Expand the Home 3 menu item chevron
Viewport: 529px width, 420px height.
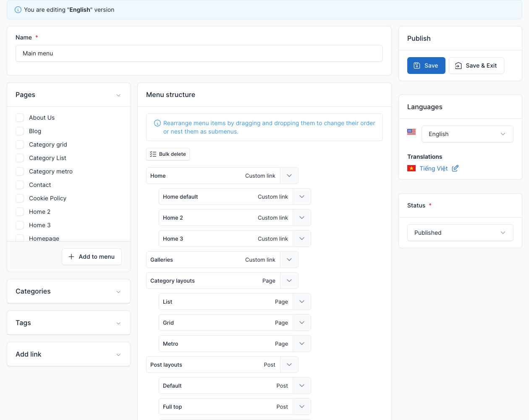pyautogui.click(x=302, y=239)
